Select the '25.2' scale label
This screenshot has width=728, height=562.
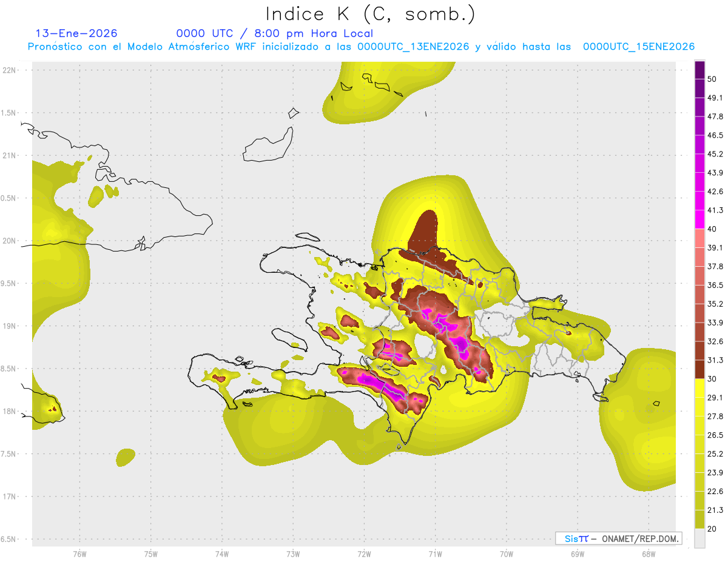pyautogui.click(x=715, y=454)
